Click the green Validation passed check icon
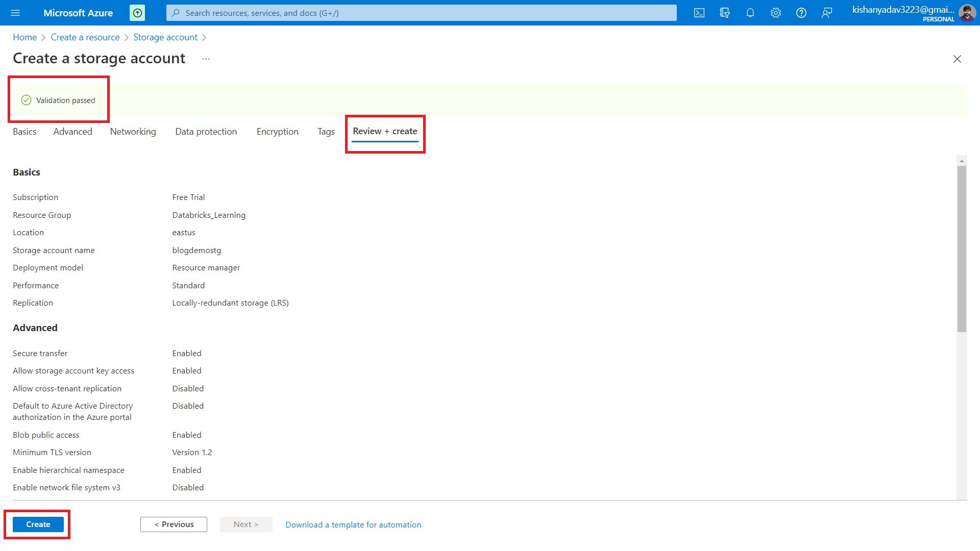This screenshot has height=551, width=980. click(26, 100)
